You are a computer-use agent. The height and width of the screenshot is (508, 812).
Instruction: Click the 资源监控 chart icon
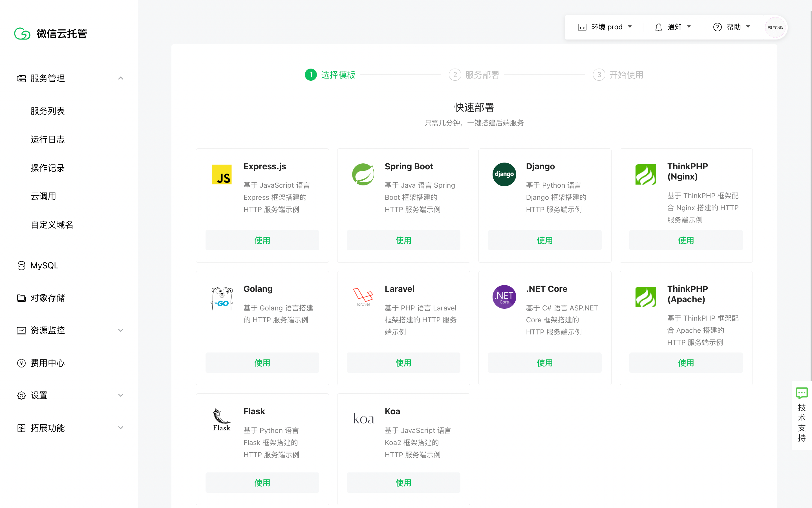click(x=21, y=330)
